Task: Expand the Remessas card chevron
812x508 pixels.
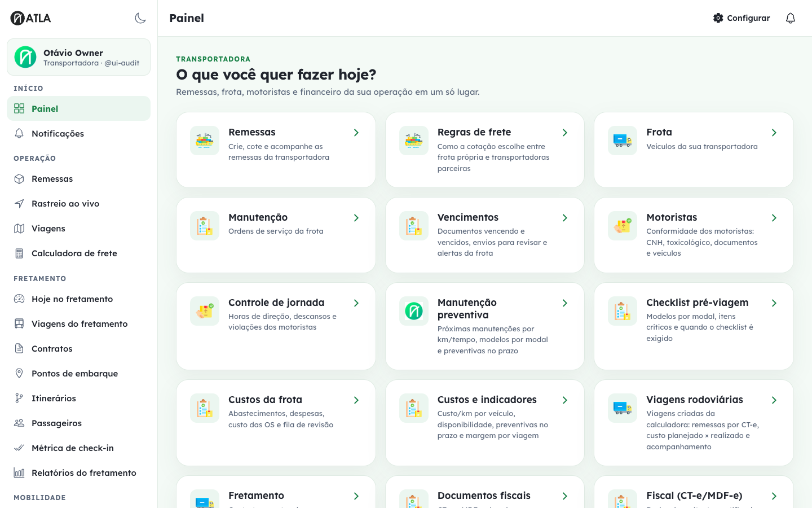Action: tap(356, 133)
